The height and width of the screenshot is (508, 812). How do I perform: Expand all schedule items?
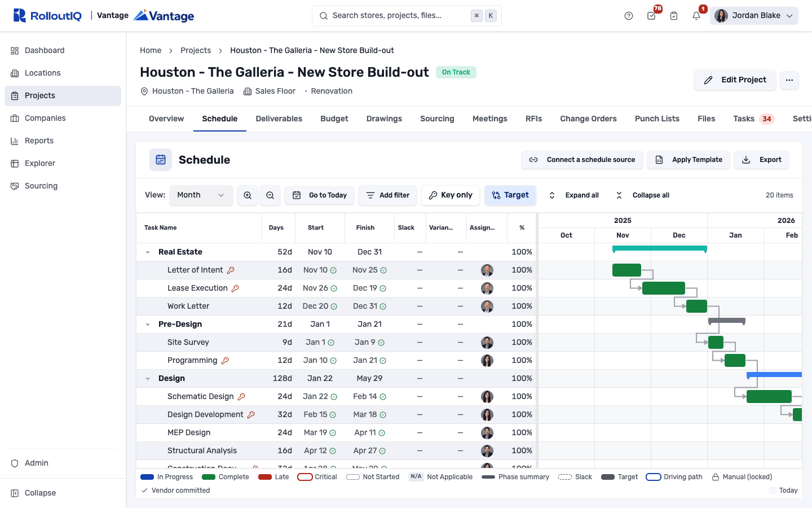click(x=573, y=195)
